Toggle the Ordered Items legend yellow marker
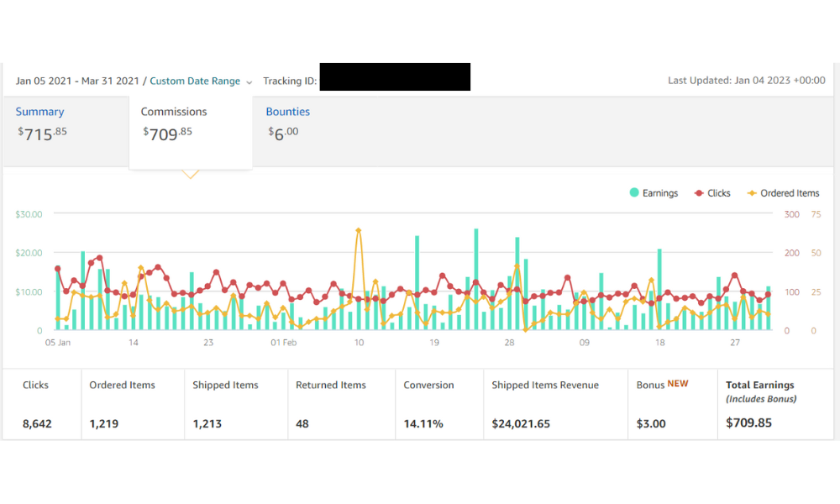 pyautogui.click(x=752, y=193)
